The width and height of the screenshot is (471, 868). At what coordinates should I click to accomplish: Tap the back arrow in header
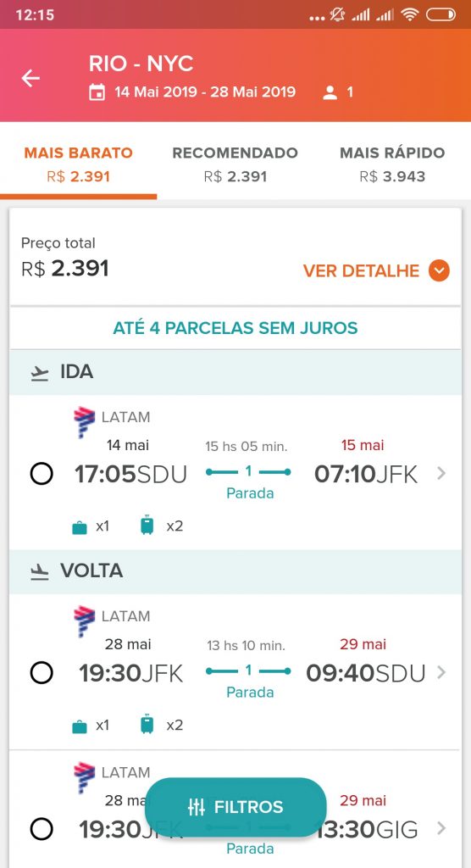(x=30, y=79)
